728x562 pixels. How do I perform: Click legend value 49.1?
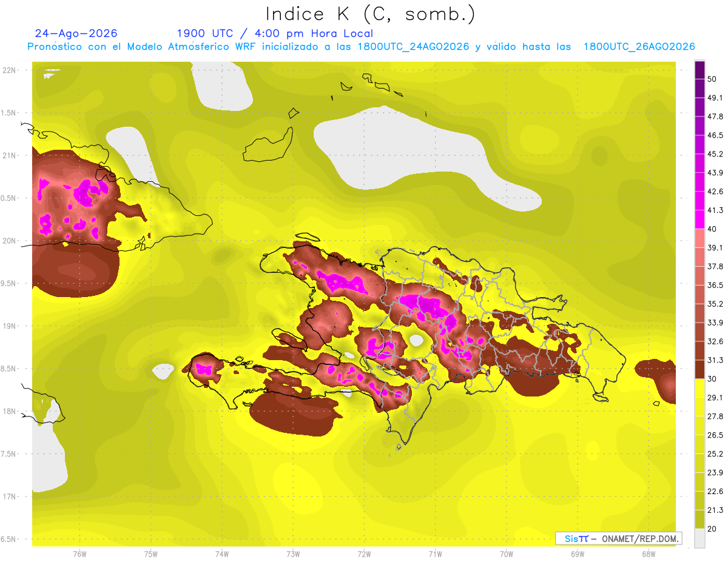point(715,98)
